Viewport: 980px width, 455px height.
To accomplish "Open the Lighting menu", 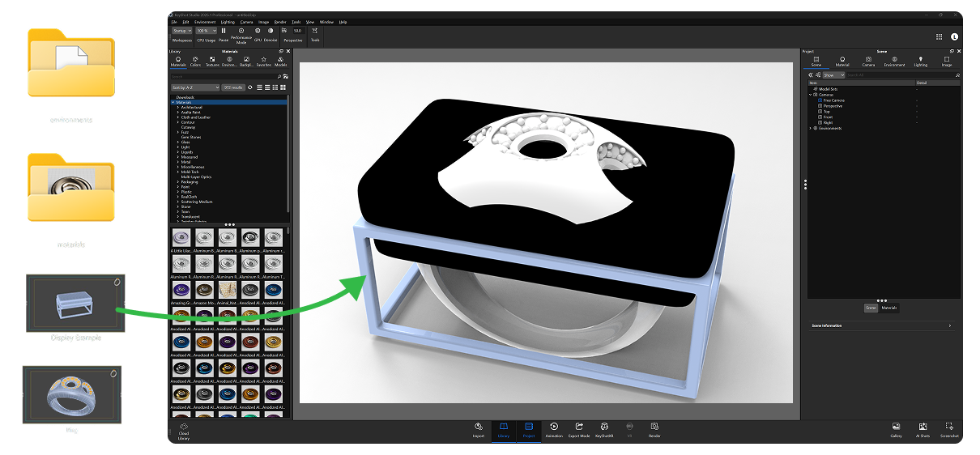I will (228, 22).
